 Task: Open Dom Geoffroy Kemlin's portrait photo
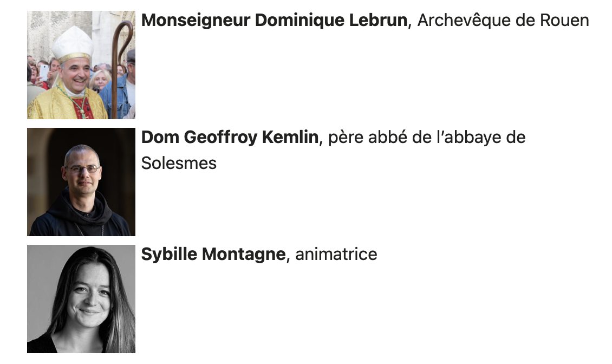(81, 182)
